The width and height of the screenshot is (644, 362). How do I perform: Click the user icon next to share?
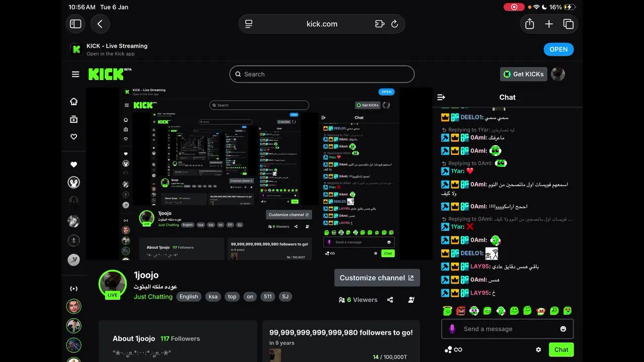coord(411,300)
